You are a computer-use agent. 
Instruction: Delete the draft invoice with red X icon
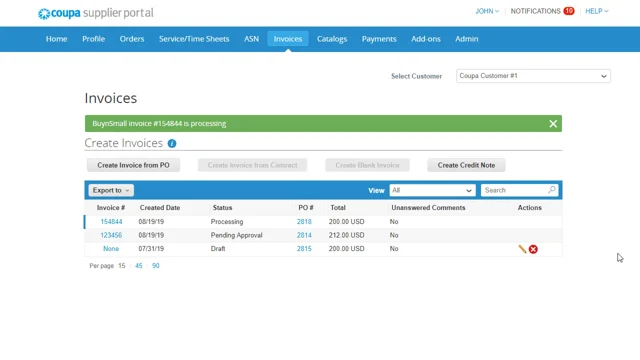click(x=533, y=249)
